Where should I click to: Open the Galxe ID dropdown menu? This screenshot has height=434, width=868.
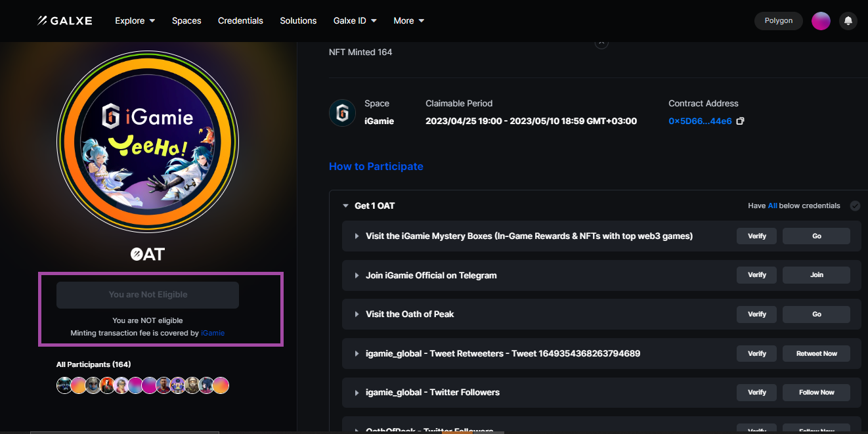pos(355,21)
